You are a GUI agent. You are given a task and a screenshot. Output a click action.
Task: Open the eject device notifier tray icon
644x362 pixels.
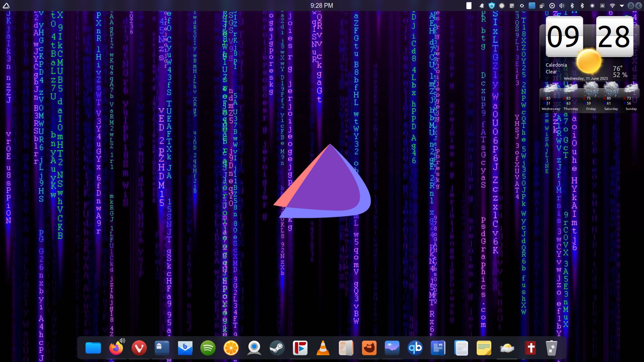point(602,6)
